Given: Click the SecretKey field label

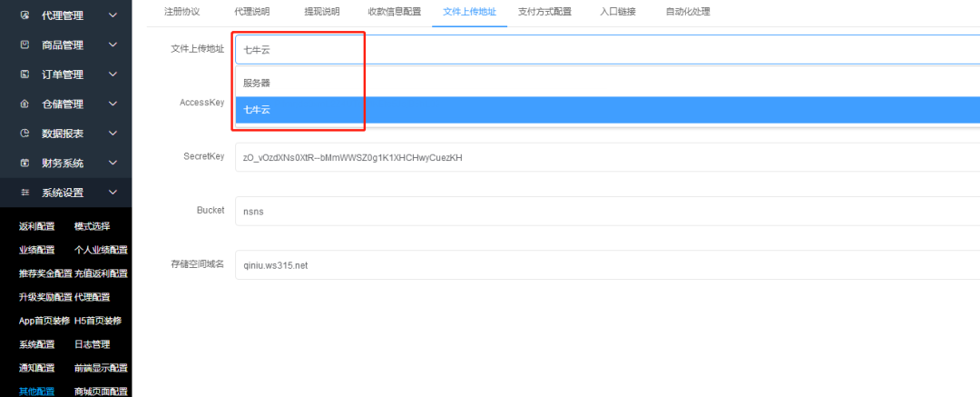Looking at the screenshot, I should coord(202,156).
